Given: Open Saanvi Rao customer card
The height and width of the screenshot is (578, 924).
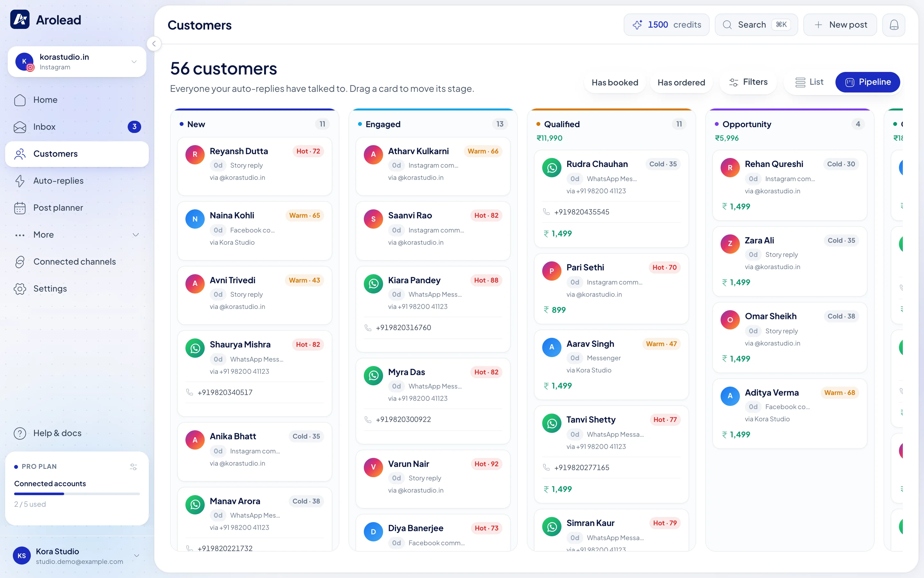Looking at the screenshot, I should pos(433,231).
